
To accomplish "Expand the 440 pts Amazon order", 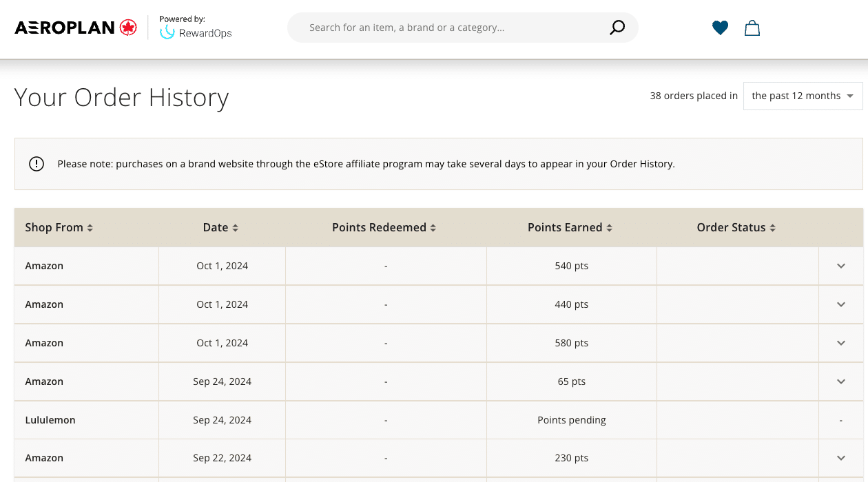I will 840,304.
